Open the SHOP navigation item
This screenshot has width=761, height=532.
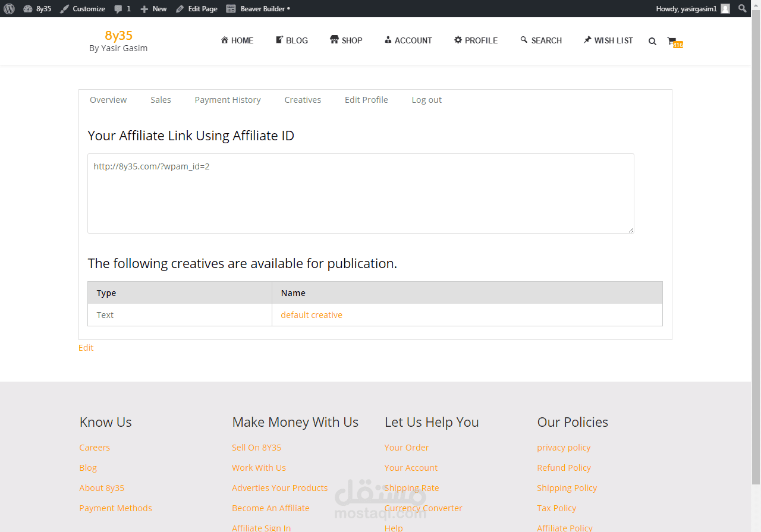click(x=346, y=40)
